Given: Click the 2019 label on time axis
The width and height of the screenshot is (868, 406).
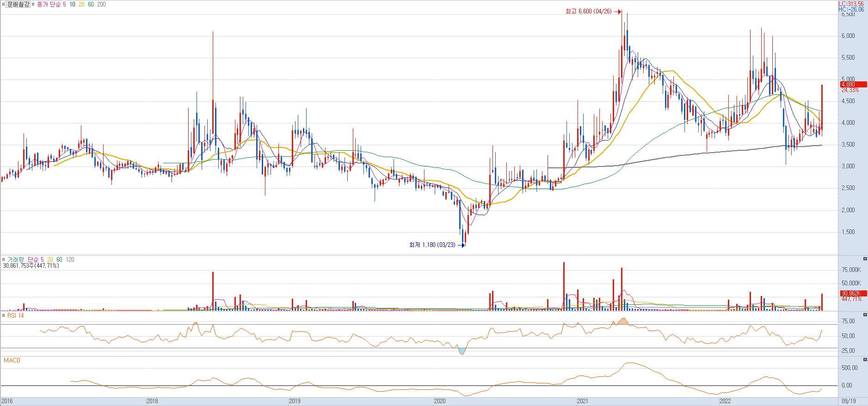Looking at the screenshot, I should click(x=295, y=401).
